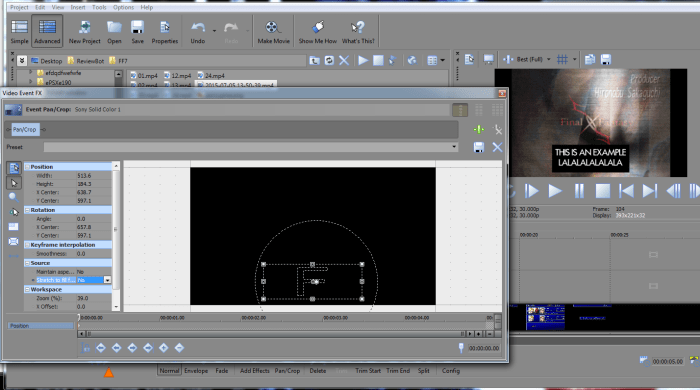700x390 pixels.
Task: Jump to the last keyframe
Action: tap(148, 348)
